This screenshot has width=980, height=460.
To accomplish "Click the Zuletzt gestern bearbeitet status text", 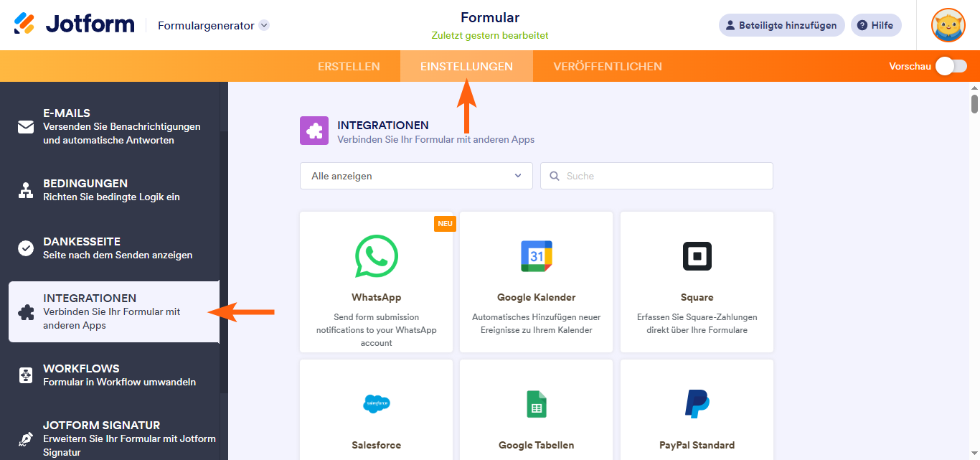I will click(x=490, y=35).
